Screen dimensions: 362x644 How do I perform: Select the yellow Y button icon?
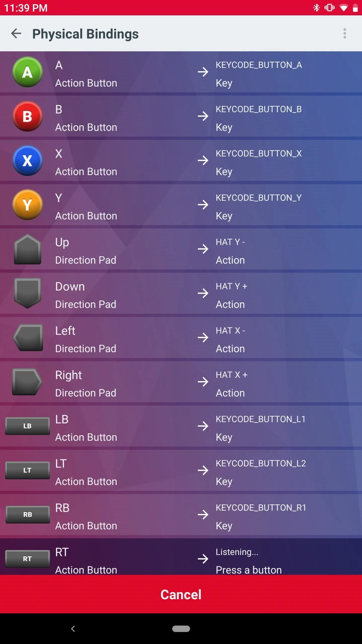tap(27, 205)
